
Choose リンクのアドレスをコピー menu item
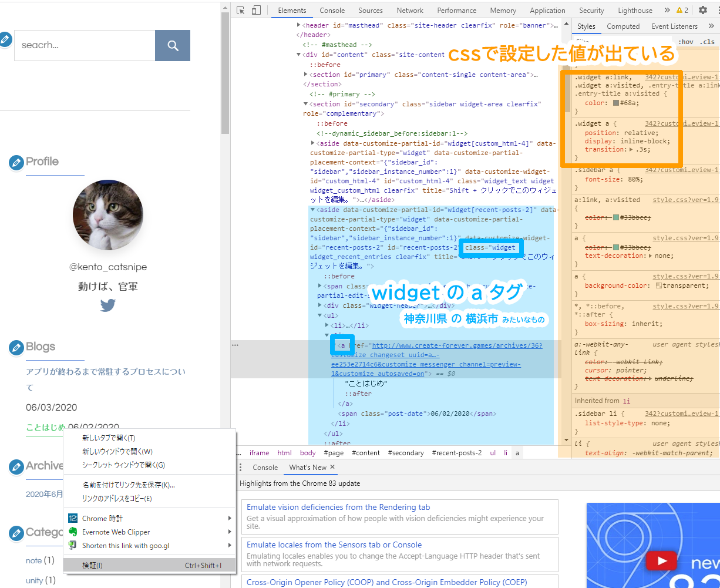149,499
